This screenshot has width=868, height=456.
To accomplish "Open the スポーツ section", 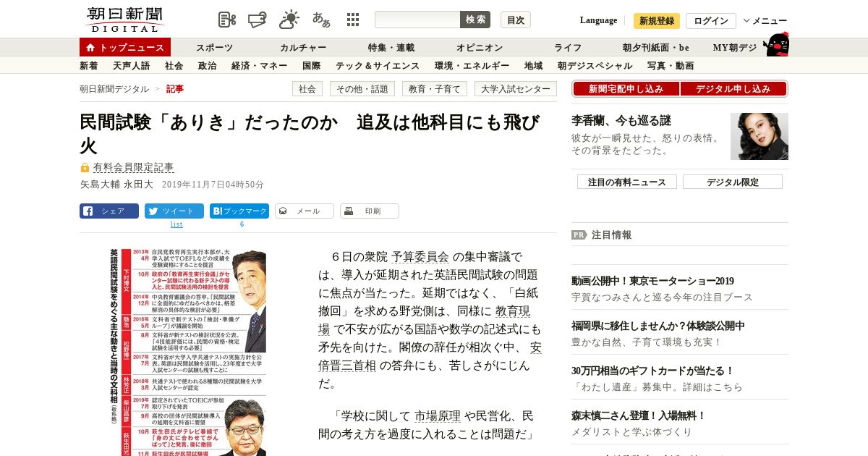I will click(x=214, y=48).
